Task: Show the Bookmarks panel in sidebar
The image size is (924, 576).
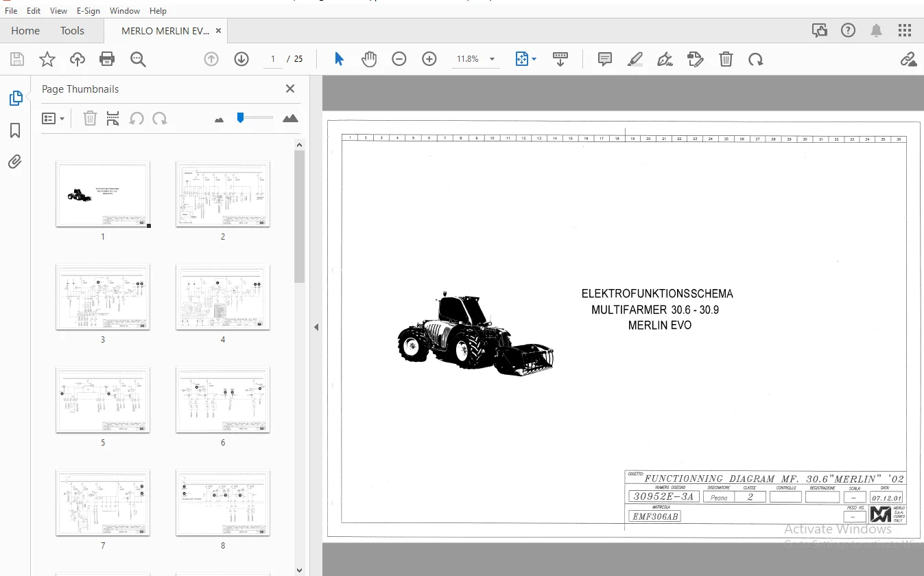Action: [15, 130]
